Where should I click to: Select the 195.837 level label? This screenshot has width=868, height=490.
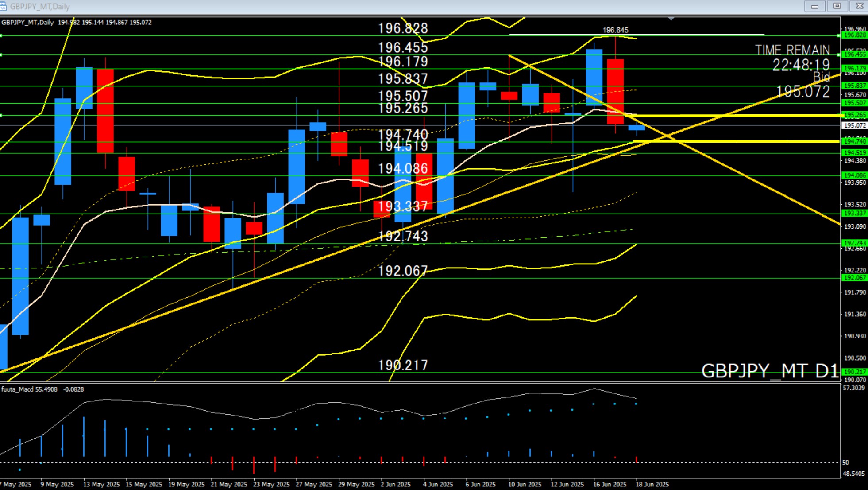(x=403, y=79)
